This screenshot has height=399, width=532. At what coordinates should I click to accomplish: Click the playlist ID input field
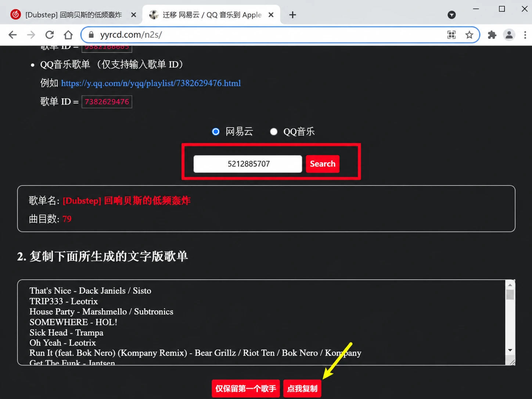pyautogui.click(x=248, y=164)
